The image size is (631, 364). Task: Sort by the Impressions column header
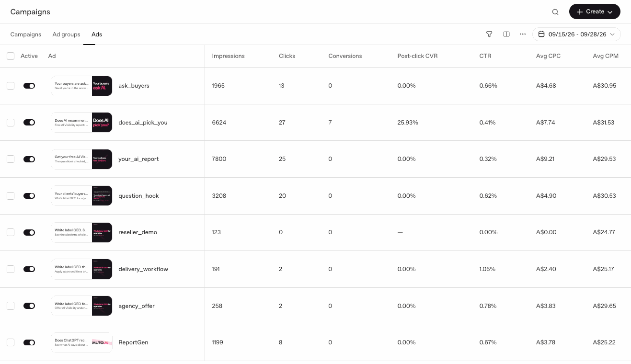[228, 56]
